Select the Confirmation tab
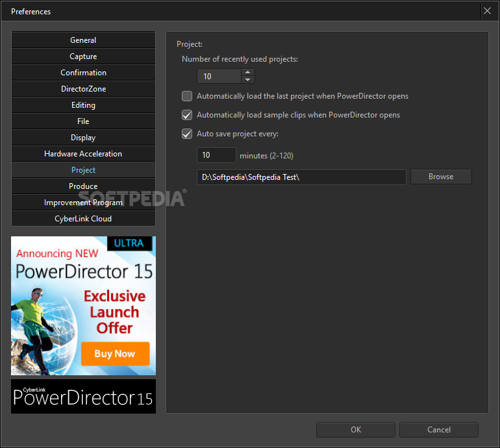Image resolution: width=500 pixels, height=448 pixels. click(83, 73)
